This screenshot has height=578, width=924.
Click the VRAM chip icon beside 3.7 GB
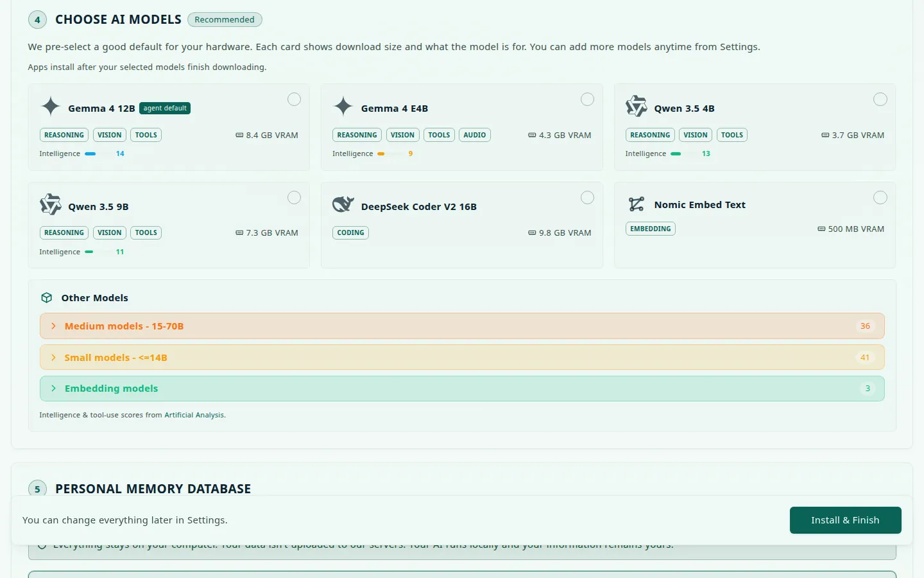tap(825, 136)
